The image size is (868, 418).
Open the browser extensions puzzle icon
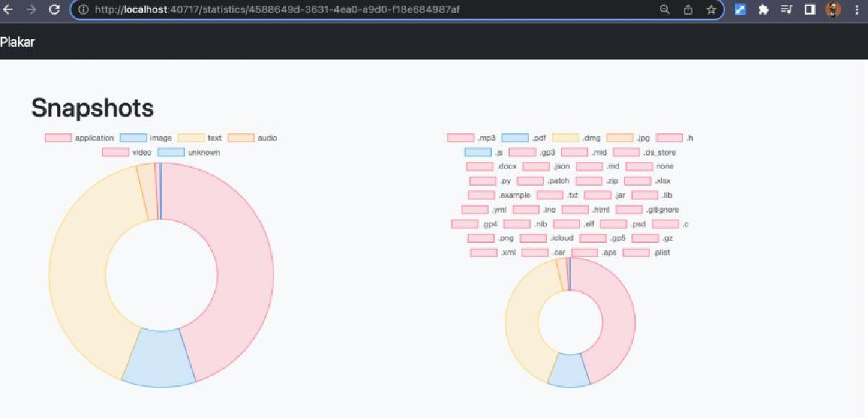763,10
